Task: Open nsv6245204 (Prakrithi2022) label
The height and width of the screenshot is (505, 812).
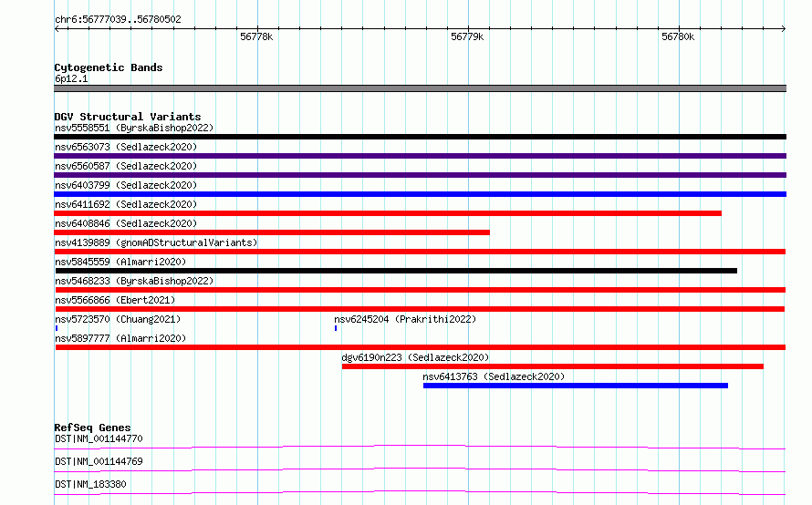Action: tap(405, 319)
